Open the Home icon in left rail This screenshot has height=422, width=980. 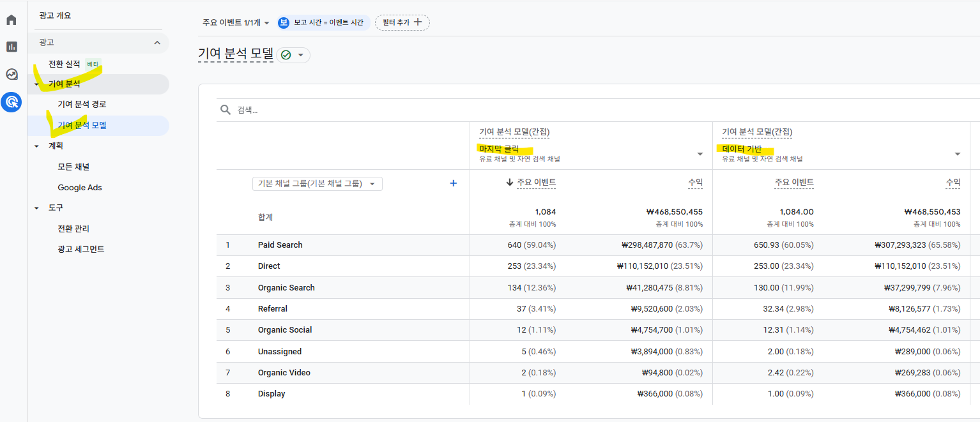pos(11,20)
